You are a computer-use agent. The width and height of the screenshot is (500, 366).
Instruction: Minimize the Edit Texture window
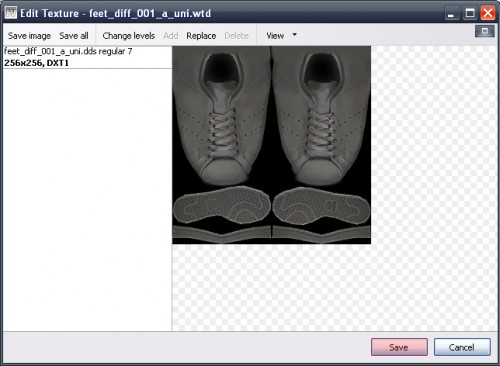coord(451,14)
